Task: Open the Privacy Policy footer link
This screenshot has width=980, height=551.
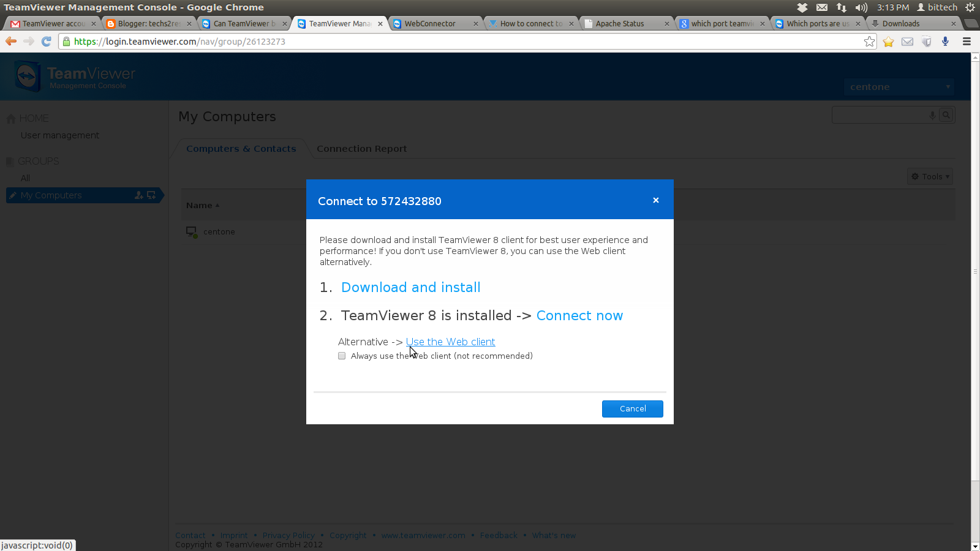Action: 288,535
